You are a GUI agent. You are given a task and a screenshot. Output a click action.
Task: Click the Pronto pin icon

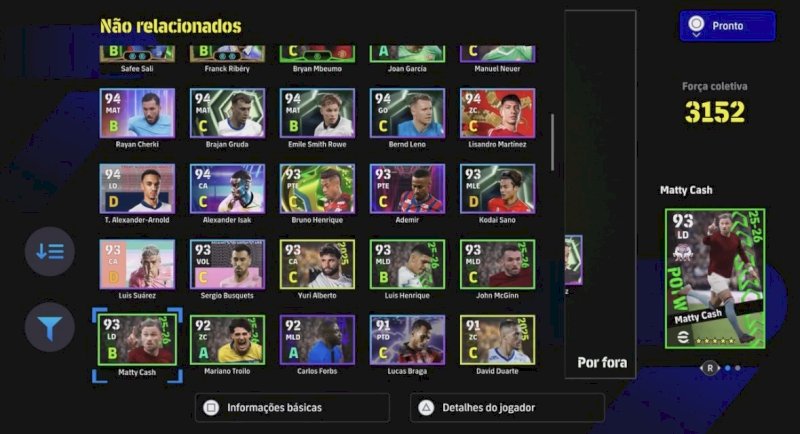[696, 26]
